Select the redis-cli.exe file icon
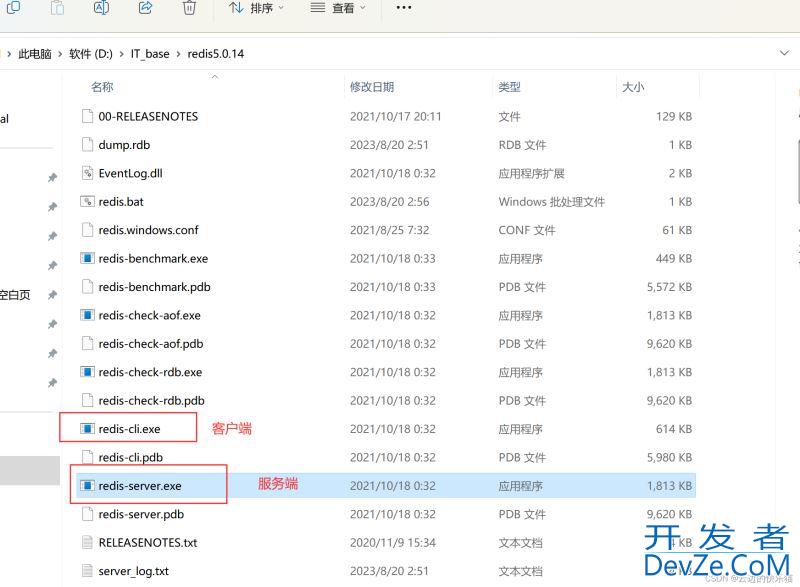This screenshot has width=800, height=587. 87,429
